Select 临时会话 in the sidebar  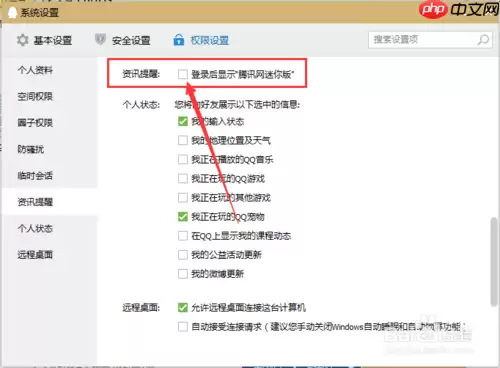point(35,176)
